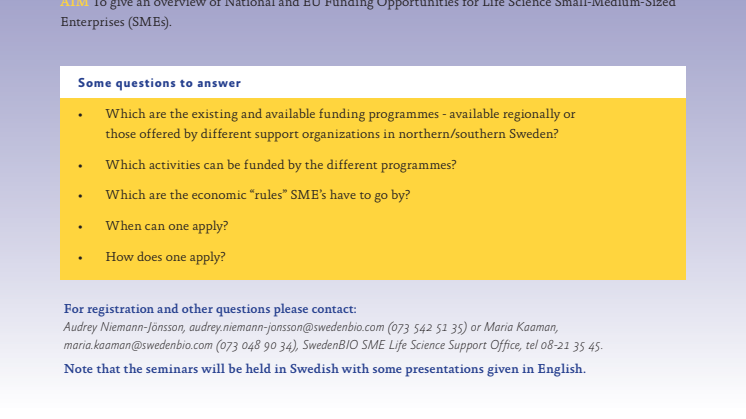Click the name Audrey Niemann-Jönsson
The height and width of the screenshot is (419, 746).
tap(124, 327)
